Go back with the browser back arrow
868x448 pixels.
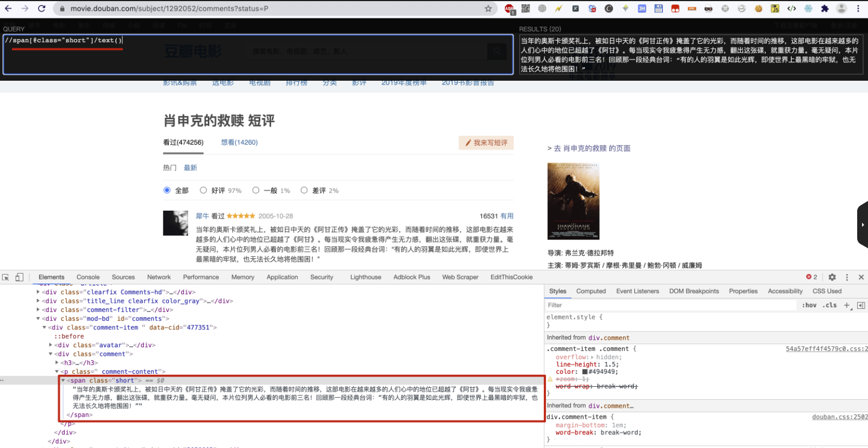click(8, 8)
